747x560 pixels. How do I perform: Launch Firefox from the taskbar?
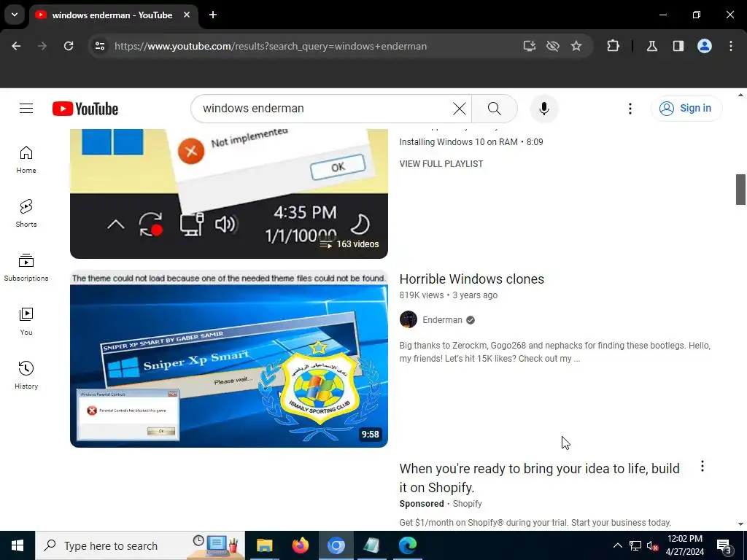[300, 545]
